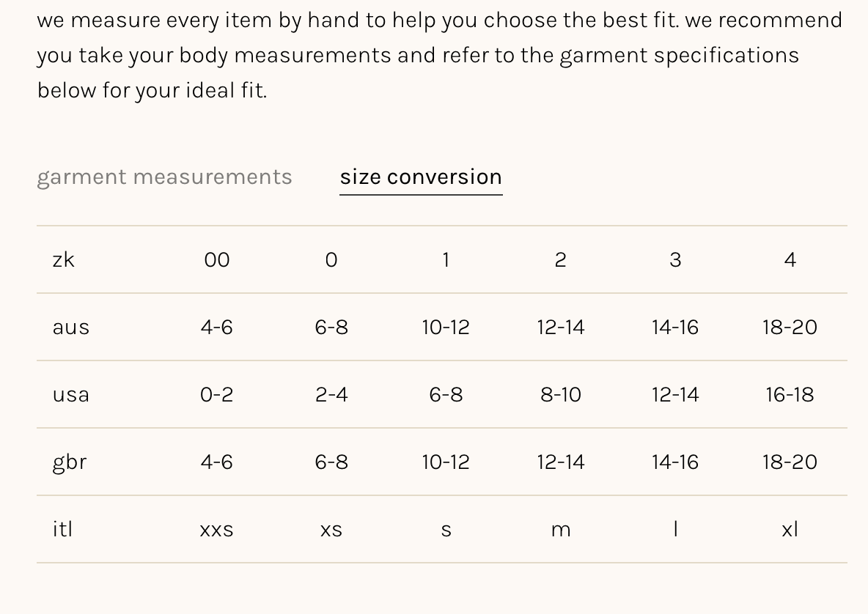Image resolution: width=868 pixels, height=614 pixels.
Task: Select the itl "xxs" size cell
Action: 217,529
